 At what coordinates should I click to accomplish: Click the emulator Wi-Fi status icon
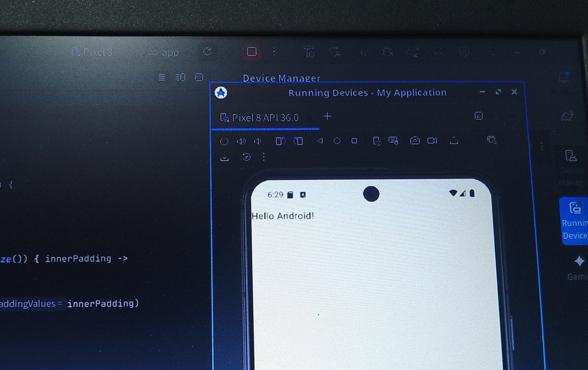pos(453,193)
